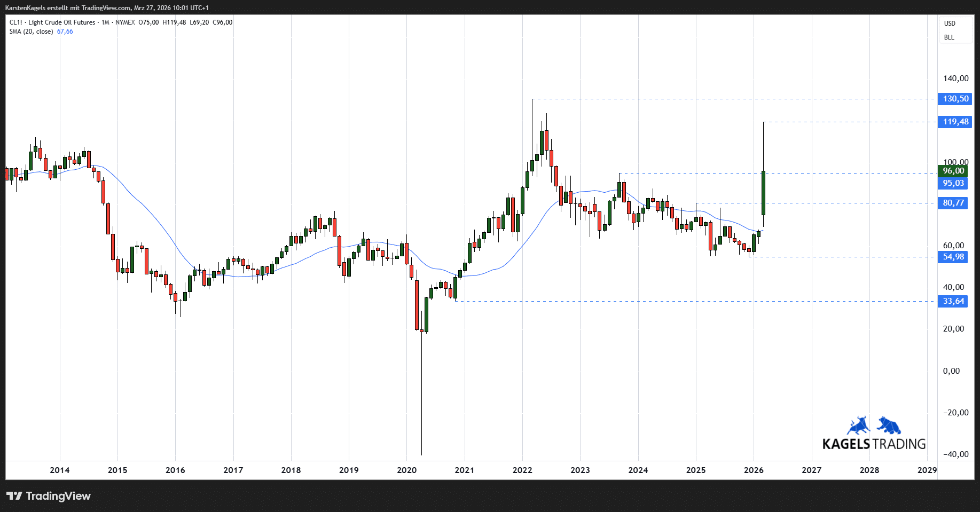Click the 54,98 support level label
The width and height of the screenshot is (980, 512).
(953, 257)
